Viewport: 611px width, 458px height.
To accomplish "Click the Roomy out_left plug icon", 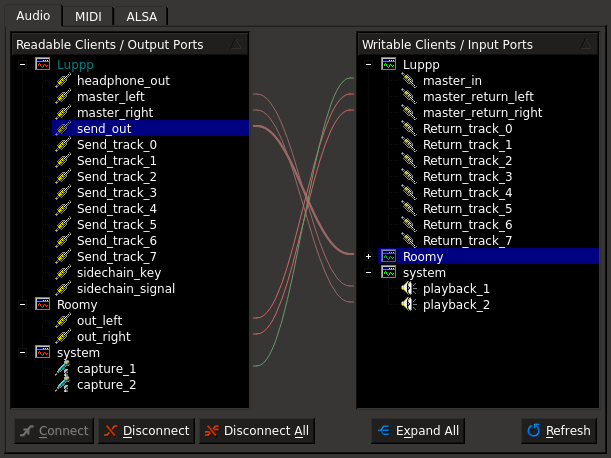I will coord(63,320).
